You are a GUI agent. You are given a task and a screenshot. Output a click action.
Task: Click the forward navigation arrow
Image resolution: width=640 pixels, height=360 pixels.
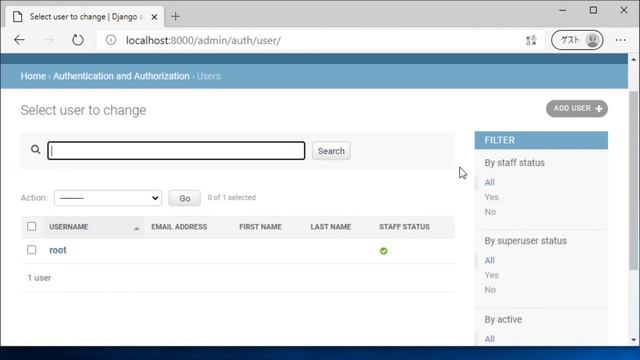(49, 40)
